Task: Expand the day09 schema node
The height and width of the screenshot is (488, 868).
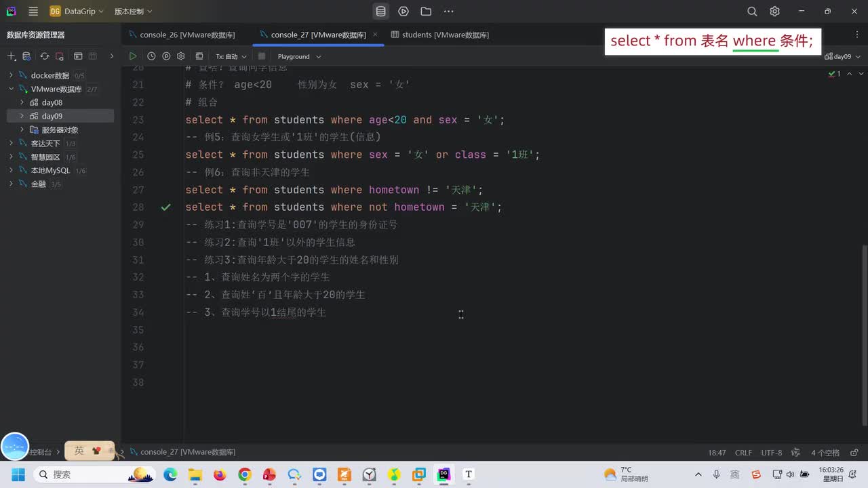Action: click(x=22, y=116)
